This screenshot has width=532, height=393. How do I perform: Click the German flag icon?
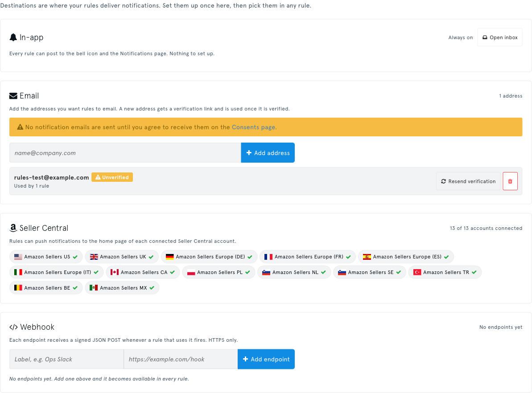click(x=169, y=257)
